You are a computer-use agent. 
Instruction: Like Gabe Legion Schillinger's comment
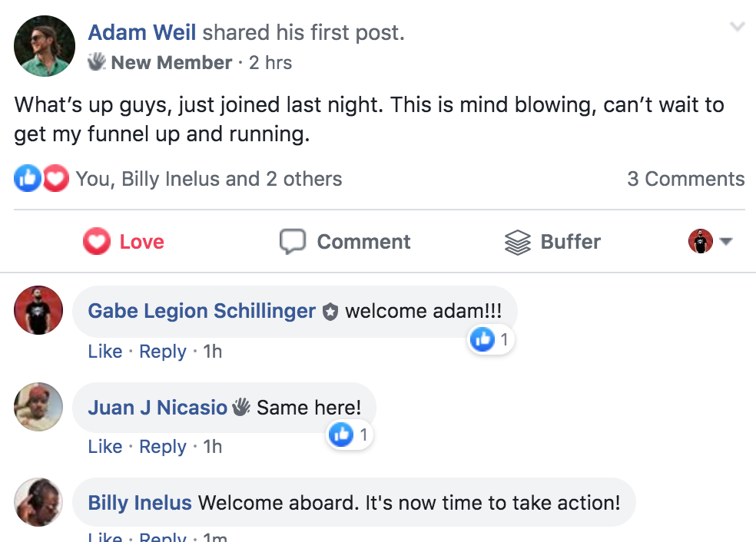click(x=105, y=351)
